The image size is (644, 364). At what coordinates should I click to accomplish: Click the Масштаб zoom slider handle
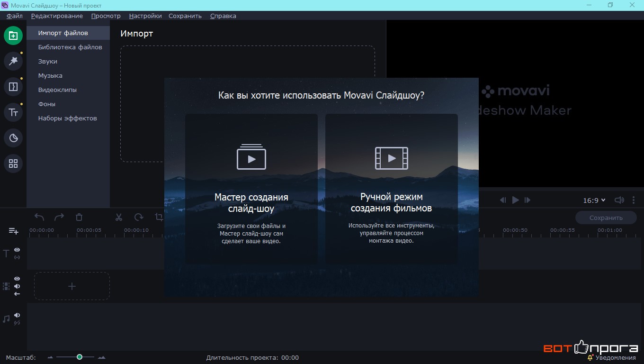tap(80, 357)
